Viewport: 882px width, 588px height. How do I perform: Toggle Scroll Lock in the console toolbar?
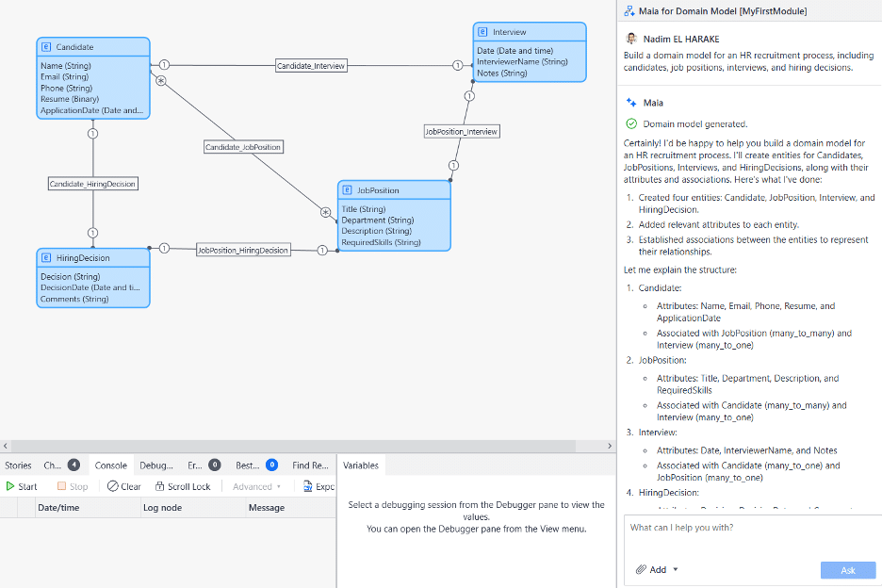tap(159, 487)
